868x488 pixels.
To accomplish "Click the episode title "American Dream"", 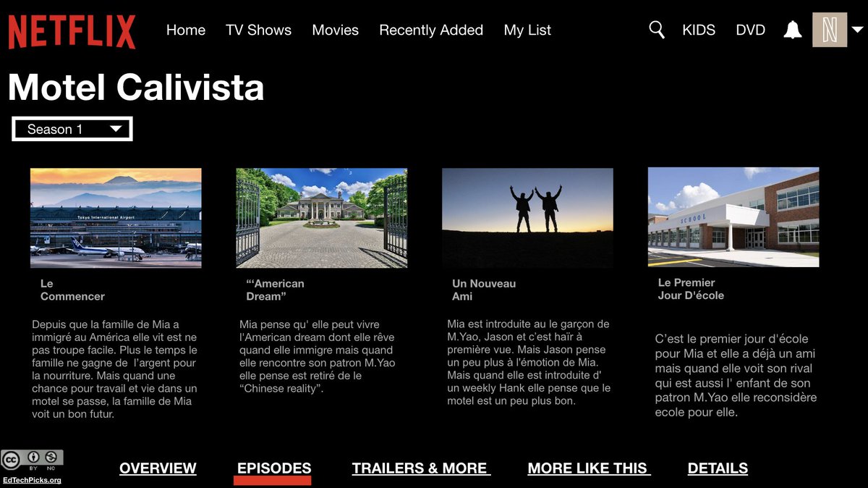I will click(x=276, y=290).
